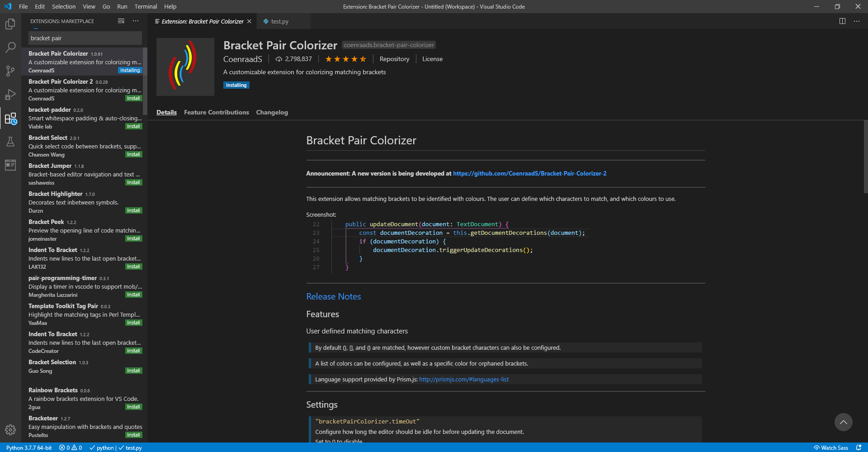Open the Go menu
The width and height of the screenshot is (868, 452).
tap(106, 6)
